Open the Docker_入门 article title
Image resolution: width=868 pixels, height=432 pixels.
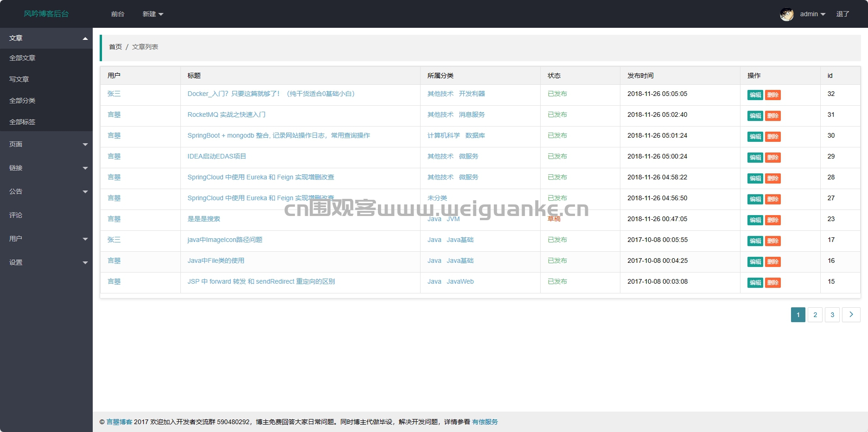(x=271, y=94)
